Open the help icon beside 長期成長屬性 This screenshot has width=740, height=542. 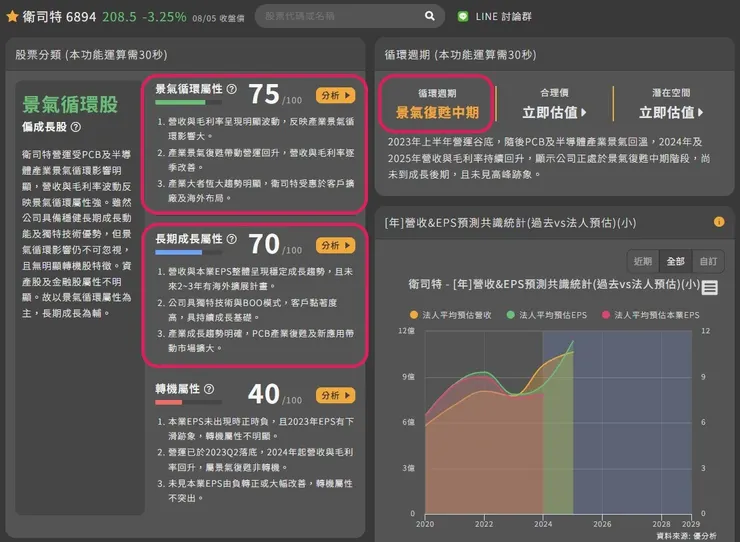(x=231, y=239)
